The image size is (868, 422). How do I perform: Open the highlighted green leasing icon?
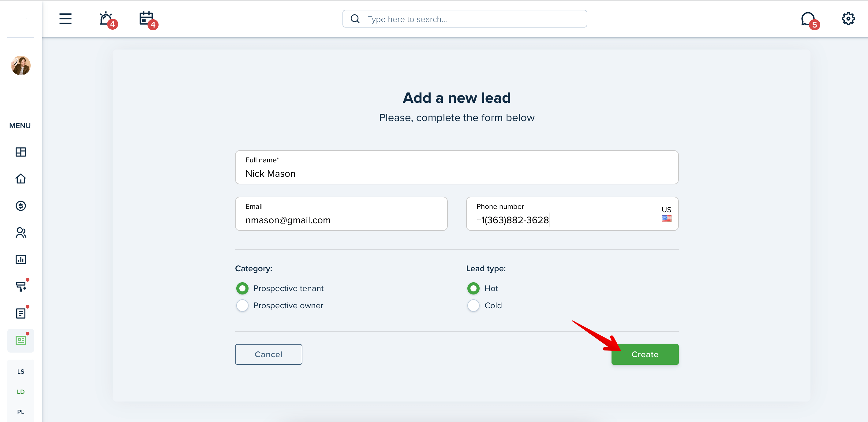pos(21,340)
